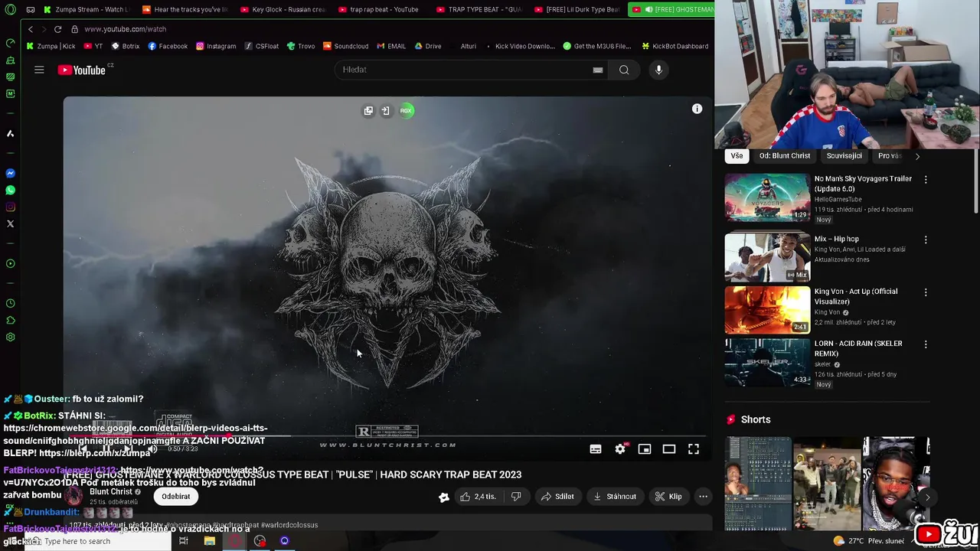Open Messenger in the browser sidebar

tap(10, 173)
